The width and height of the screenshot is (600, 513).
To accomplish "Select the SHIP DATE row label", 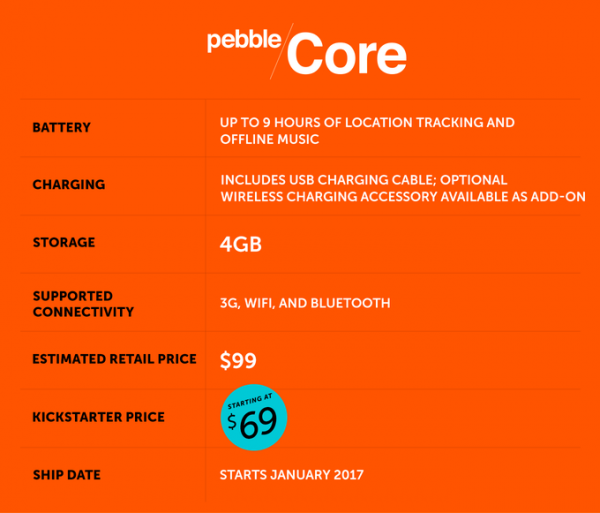I will pos(66,474).
